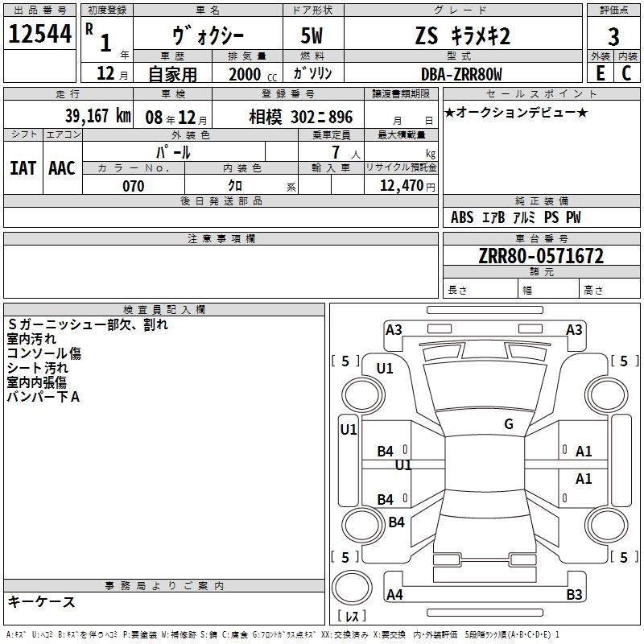The height and width of the screenshot is (644, 644).
Task: Click front-right bumper mark A3
Action: 574,330
